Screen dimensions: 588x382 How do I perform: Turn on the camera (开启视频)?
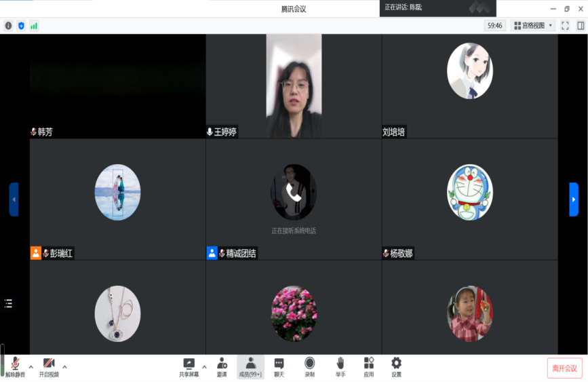[x=49, y=366]
